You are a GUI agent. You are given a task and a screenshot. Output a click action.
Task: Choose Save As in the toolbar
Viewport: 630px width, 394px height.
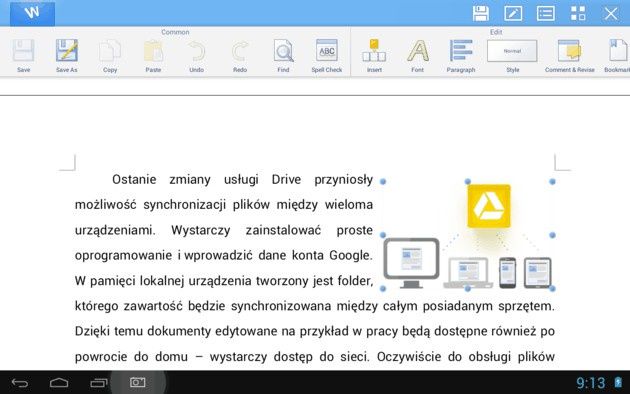tap(67, 55)
